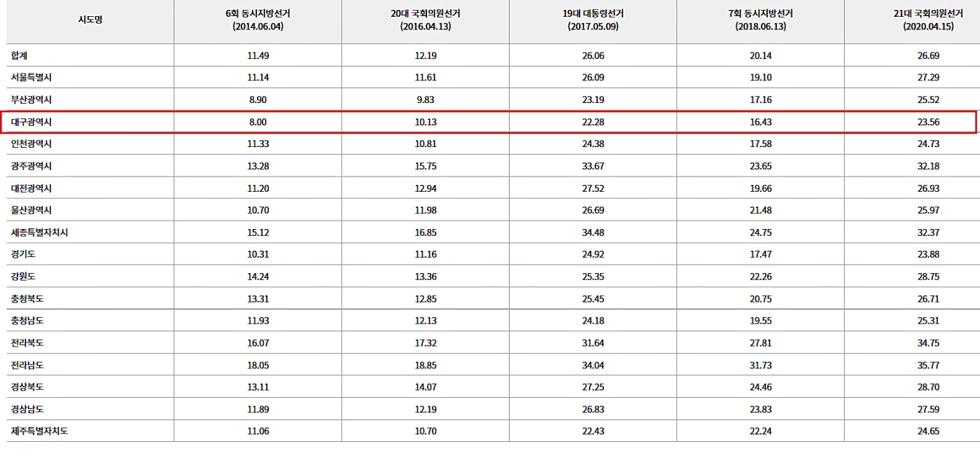980x458 pixels.
Task: Select the 서울특별시 row label
Action: [x=31, y=78]
